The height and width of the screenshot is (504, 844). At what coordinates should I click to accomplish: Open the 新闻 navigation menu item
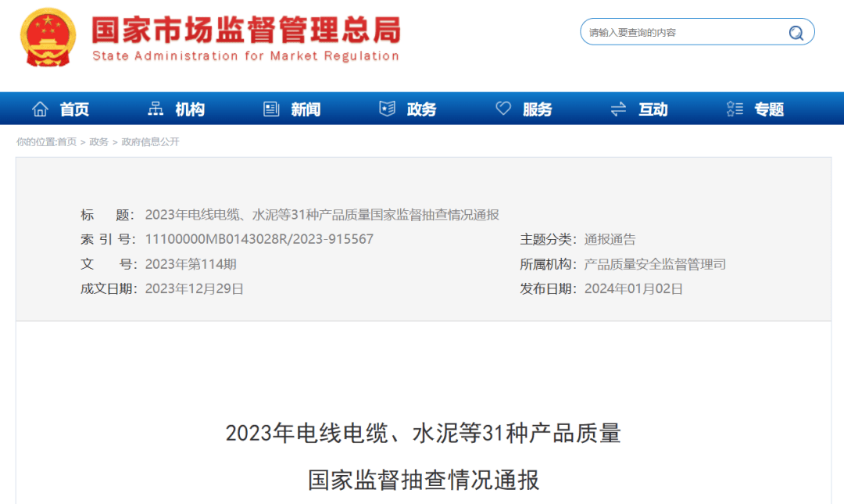click(306, 109)
